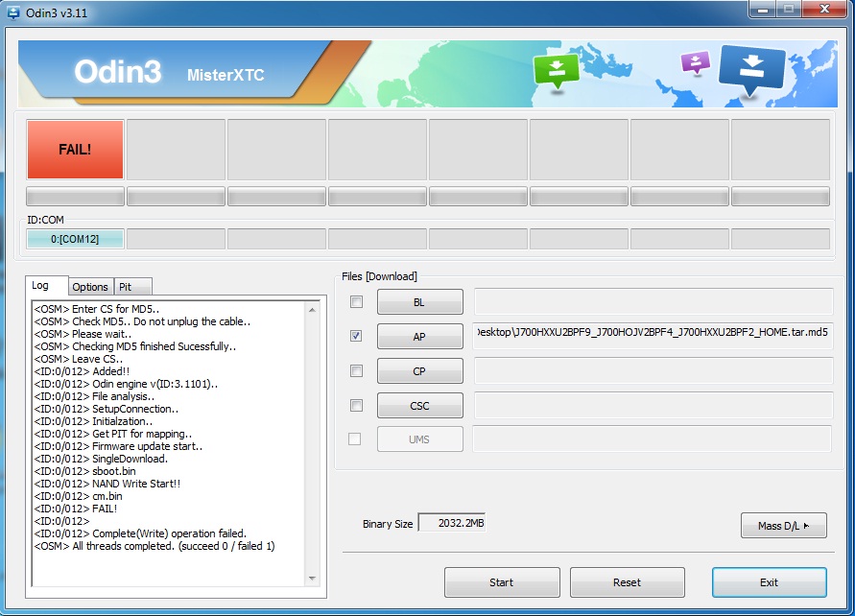Close the Odin3 window
Screen dimensions: 855x616
click(824, 10)
